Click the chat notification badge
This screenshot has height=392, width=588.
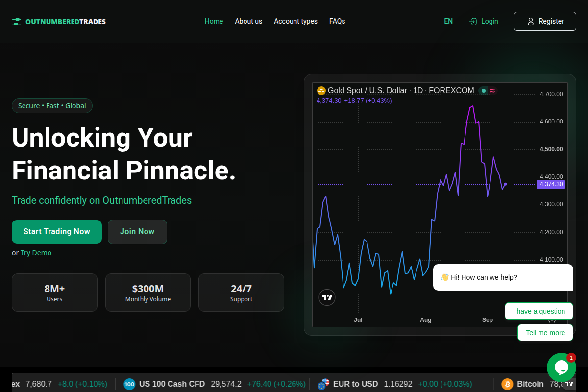point(571,358)
